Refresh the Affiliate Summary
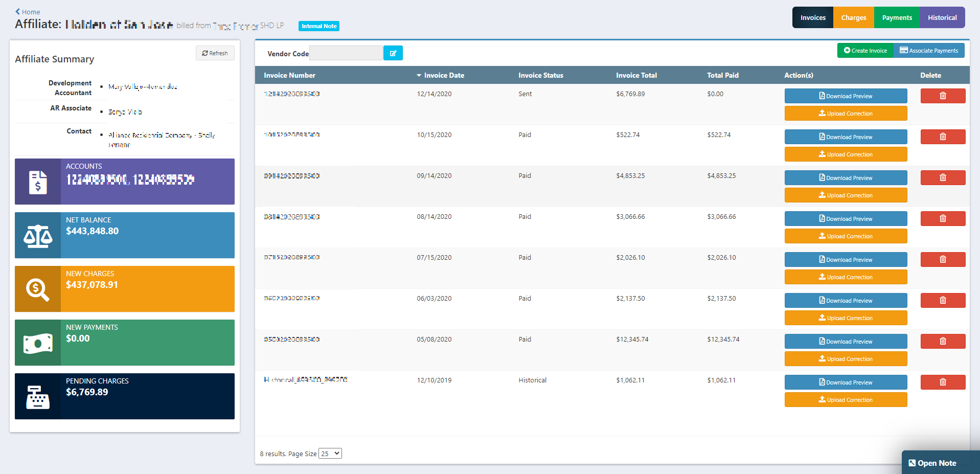This screenshot has height=474, width=980. click(x=215, y=53)
